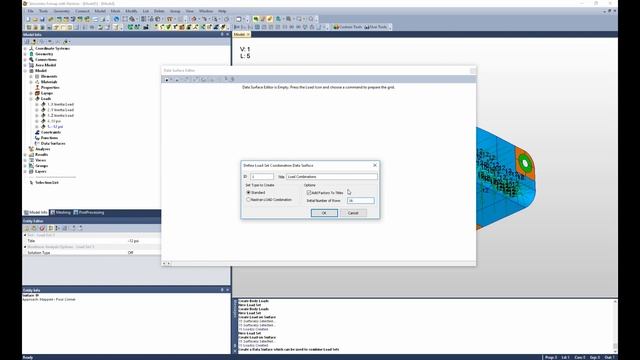The image size is (640, 360).
Task: Close the Model Info pane
Action: click(x=227, y=35)
